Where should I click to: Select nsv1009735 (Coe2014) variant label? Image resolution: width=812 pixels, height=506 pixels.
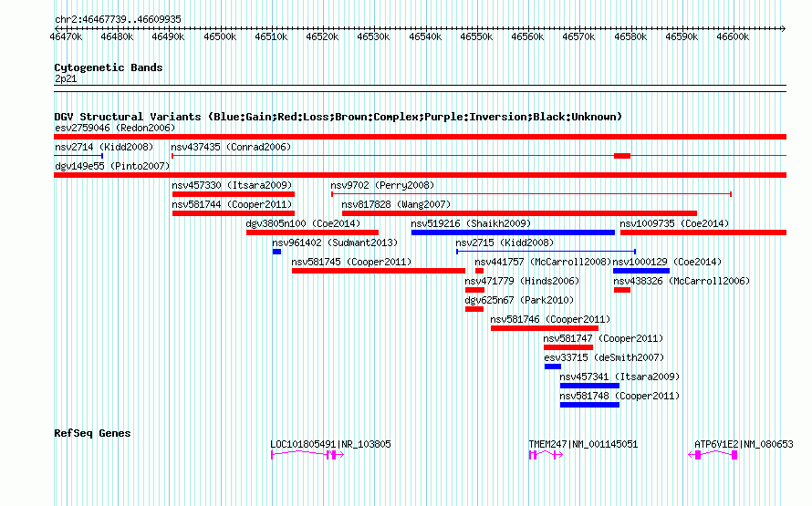coord(674,223)
